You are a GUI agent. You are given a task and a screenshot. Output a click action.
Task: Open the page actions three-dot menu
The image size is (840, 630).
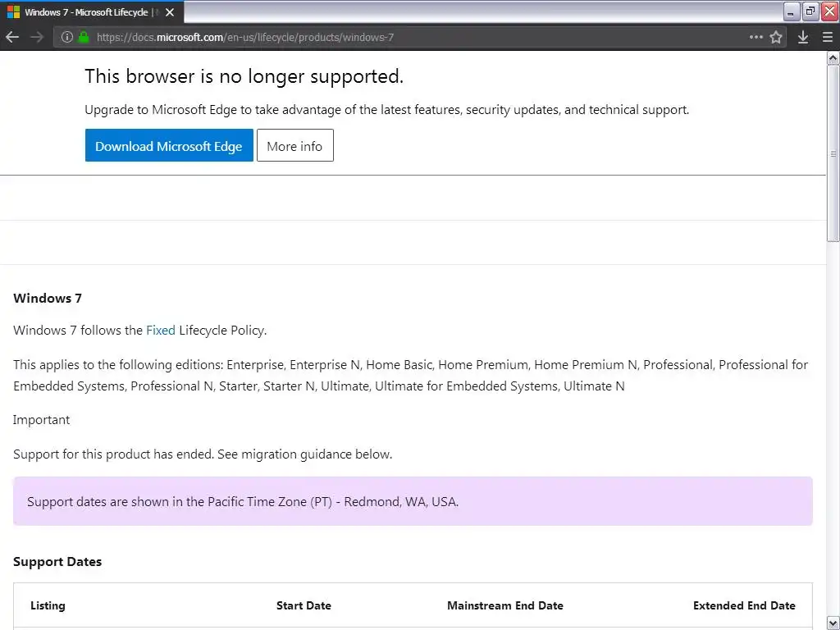(x=756, y=37)
